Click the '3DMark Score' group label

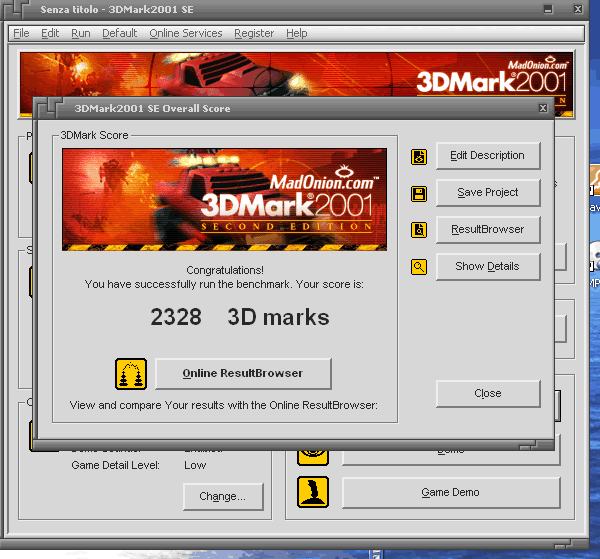[94, 135]
